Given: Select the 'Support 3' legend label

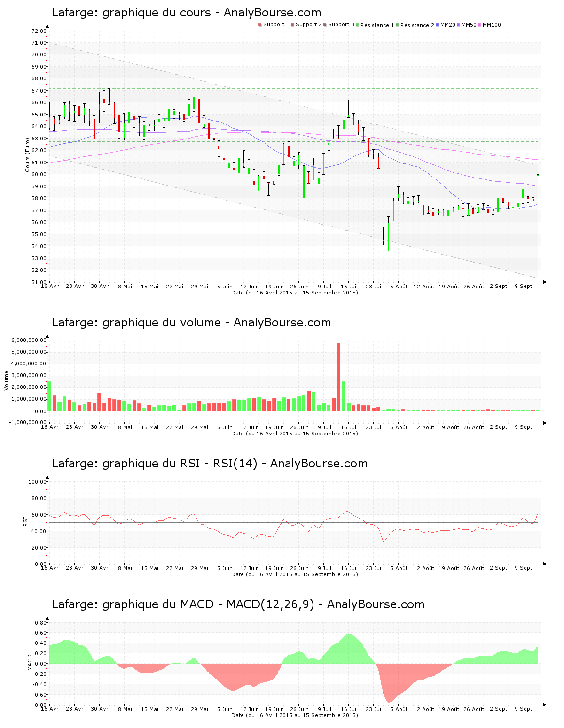Looking at the screenshot, I should (341, 25).
